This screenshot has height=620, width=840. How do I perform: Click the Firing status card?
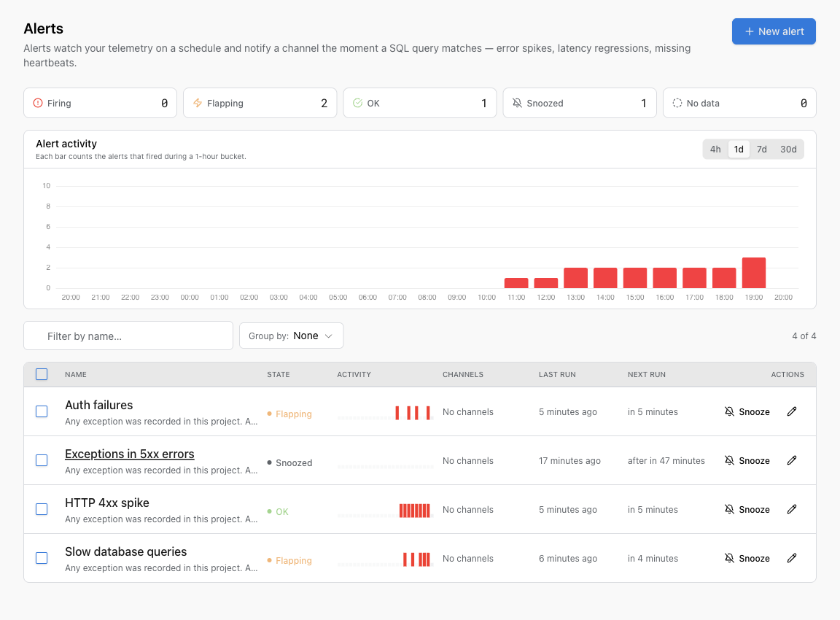(x=100, y=103)
